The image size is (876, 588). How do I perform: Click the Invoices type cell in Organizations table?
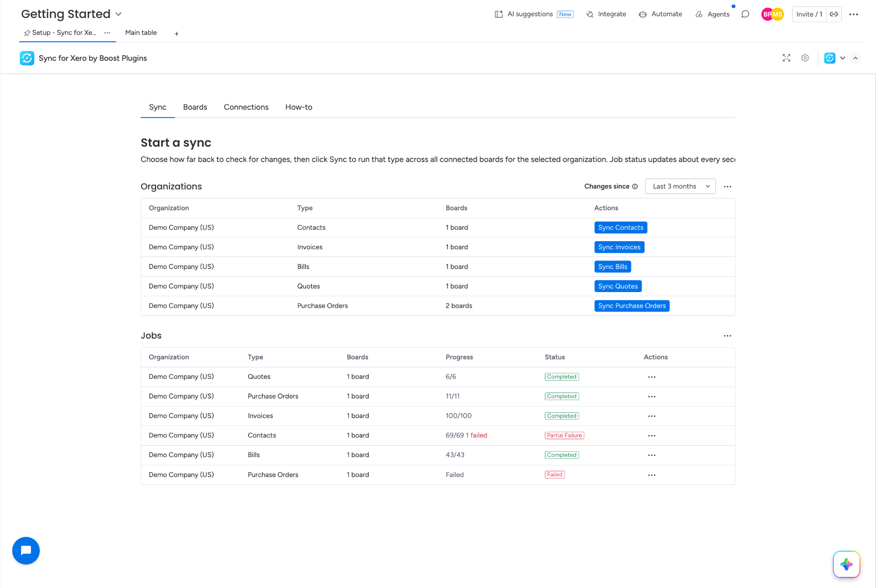point(310,247)
